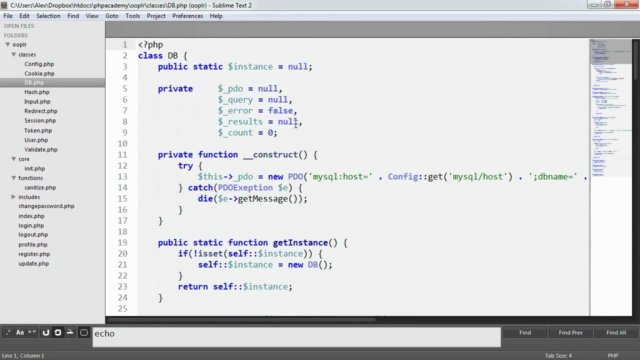Screen dimensions: 640x360
Task: Open Token.php in sidebar
Action: pos(38,131)
